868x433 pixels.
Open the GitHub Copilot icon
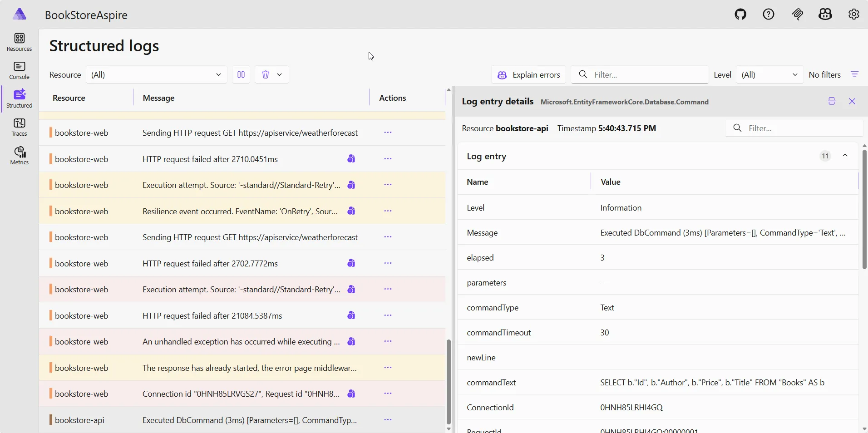pyautogui.click(x=826, y=14)
